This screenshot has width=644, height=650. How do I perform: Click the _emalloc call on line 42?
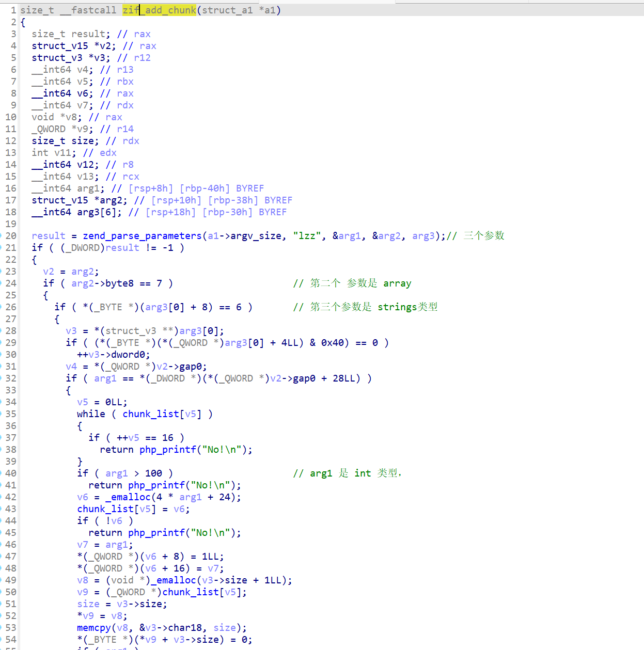(174, 497)
